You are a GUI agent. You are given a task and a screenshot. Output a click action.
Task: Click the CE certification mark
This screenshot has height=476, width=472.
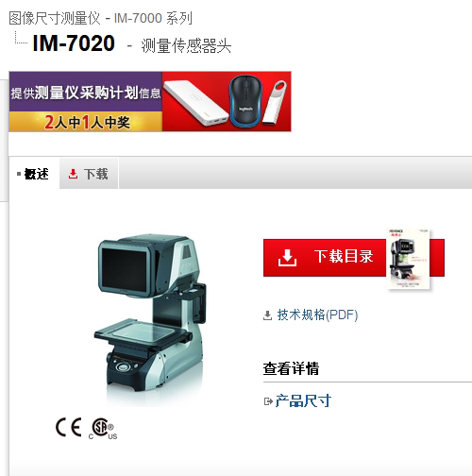click(x=69, y=427)
